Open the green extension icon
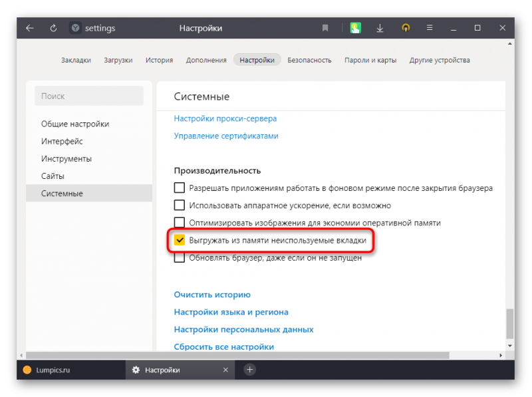Viewport: 532px width, 397px height. pos(356,28)
